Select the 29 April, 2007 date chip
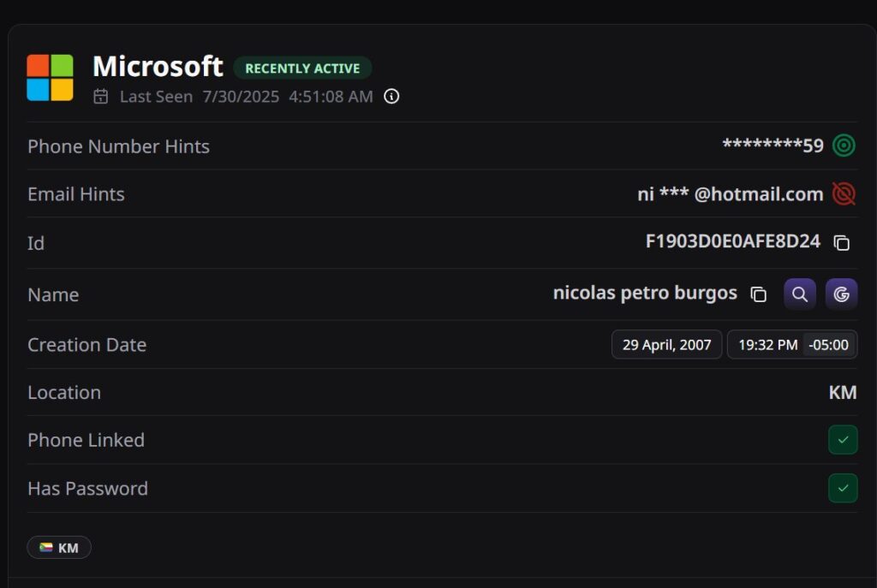The width and height of the screenshot is (877, 588). coord(666,345)
